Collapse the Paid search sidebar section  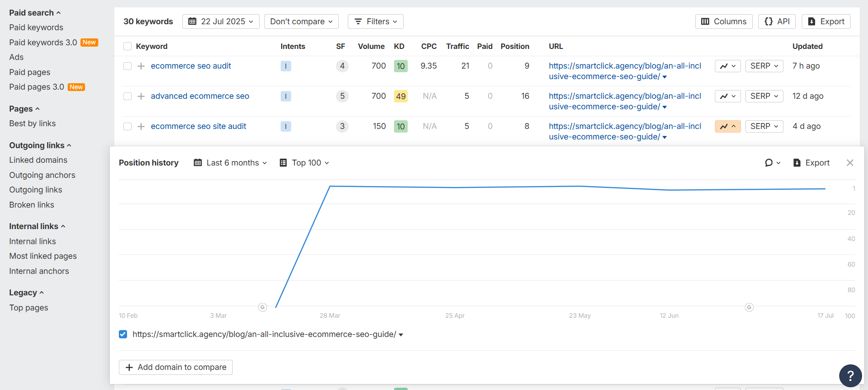pyautogui.click(x=35, y=13)
